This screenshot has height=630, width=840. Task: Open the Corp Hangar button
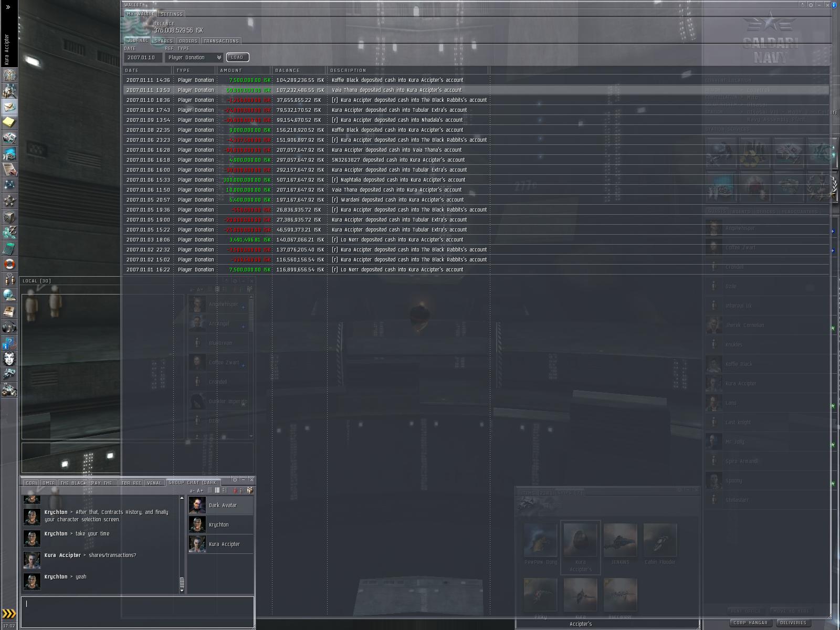750,623
